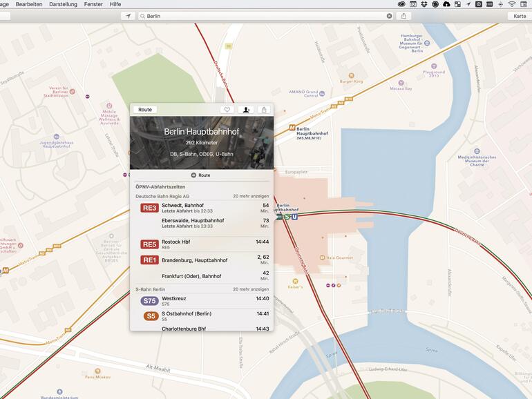The width and height of the screenshot is (532, 399).
Task: Click the RE5 line badge
Action: (150, 244)
